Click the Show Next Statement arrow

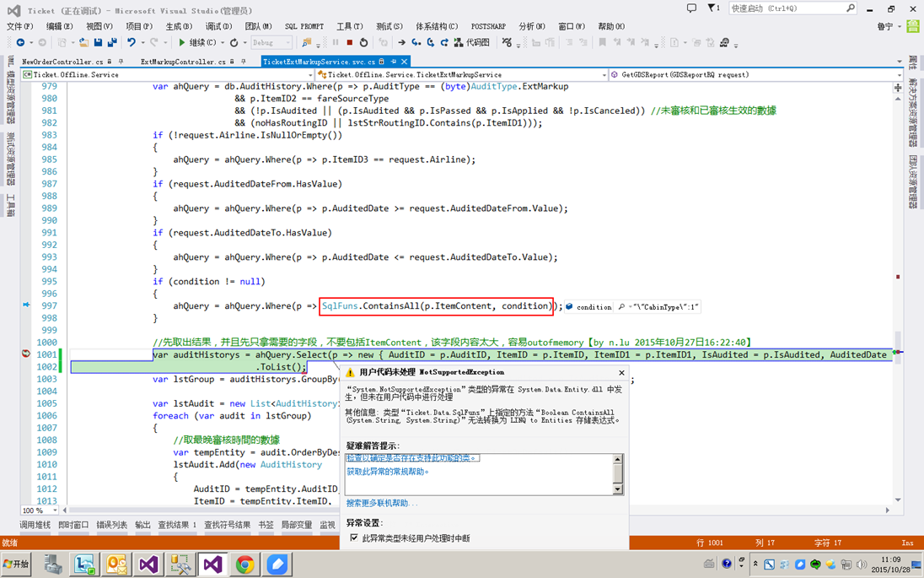click(x=402, y=42)
